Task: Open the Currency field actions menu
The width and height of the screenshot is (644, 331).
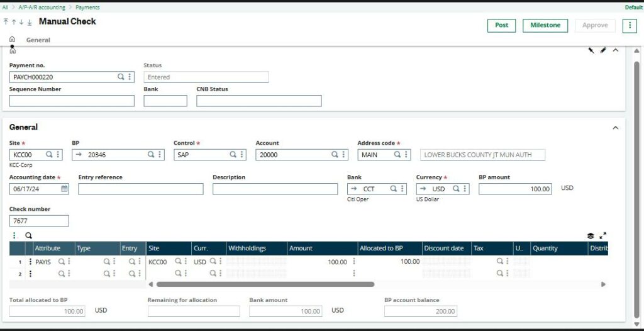Action: [465, 189]
